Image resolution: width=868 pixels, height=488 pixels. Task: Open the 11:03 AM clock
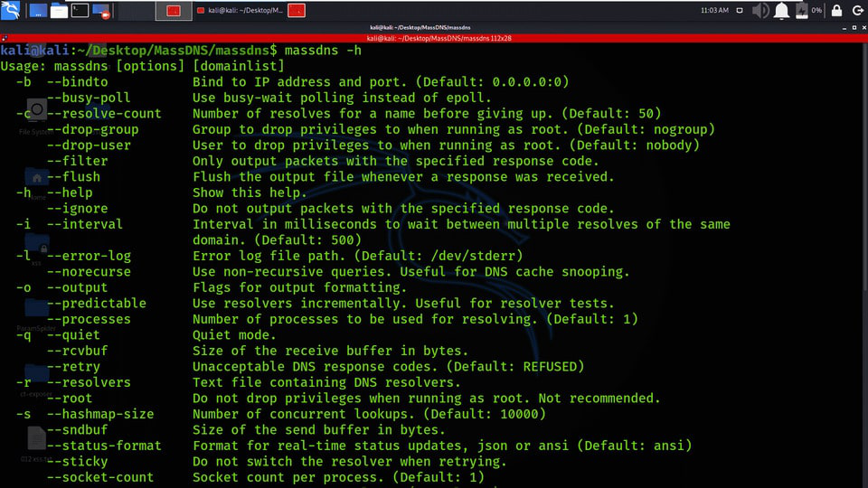[714, 11]
